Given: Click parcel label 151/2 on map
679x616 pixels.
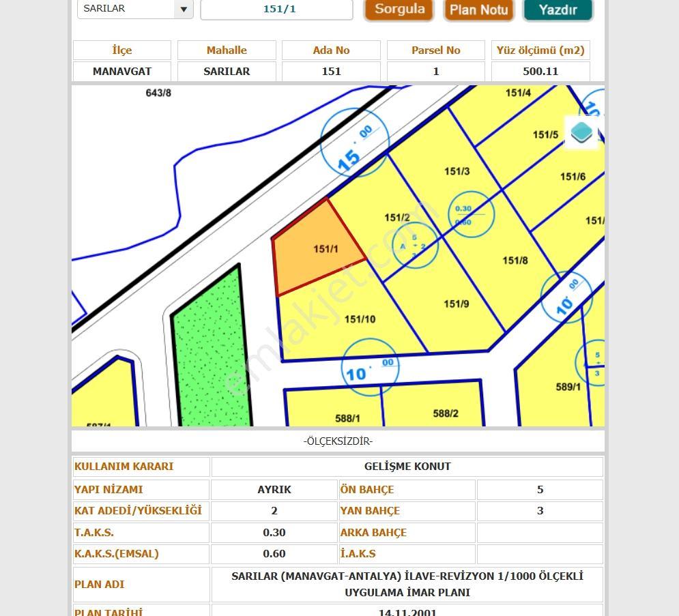Looking at the screenshot, I should [x=396, y=218].
